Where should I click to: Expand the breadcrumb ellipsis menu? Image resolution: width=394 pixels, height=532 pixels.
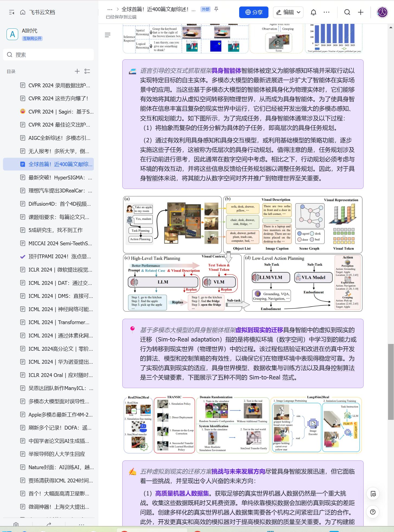pos(110,9)
